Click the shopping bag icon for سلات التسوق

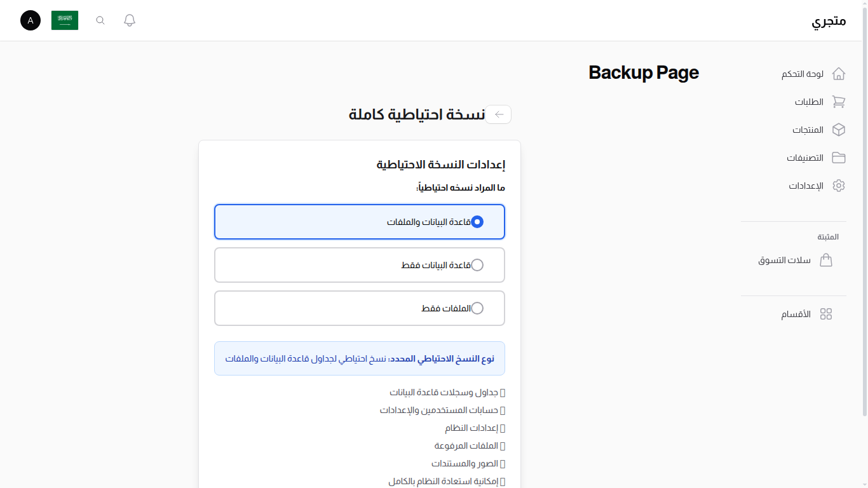[x=826, y=260]
